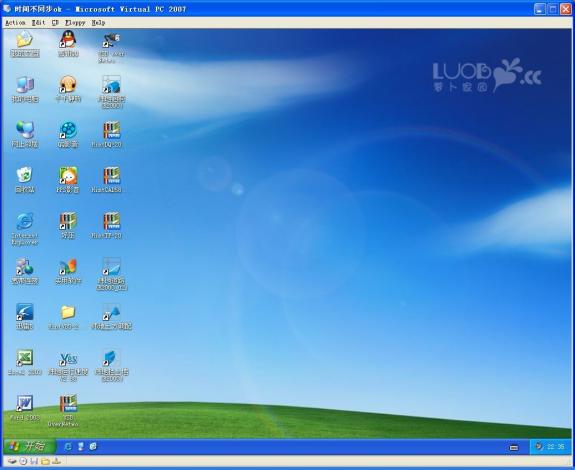Select the QQ penguin desktop icon

[68, 44]
